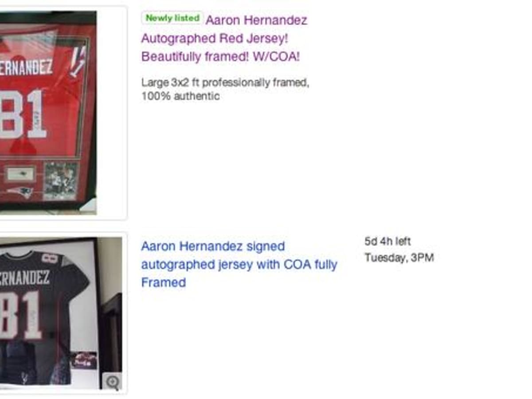The height and width of the screenshot is (399, 532).
Task: Select the Large 3x2 ft professionally framed description
Action: click(225, 89)
